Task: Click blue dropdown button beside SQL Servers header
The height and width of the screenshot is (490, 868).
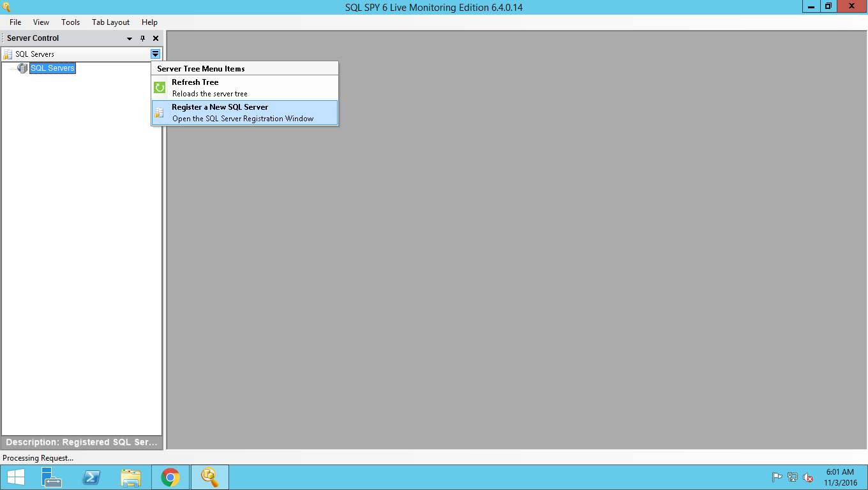Action: coord(155,54)
